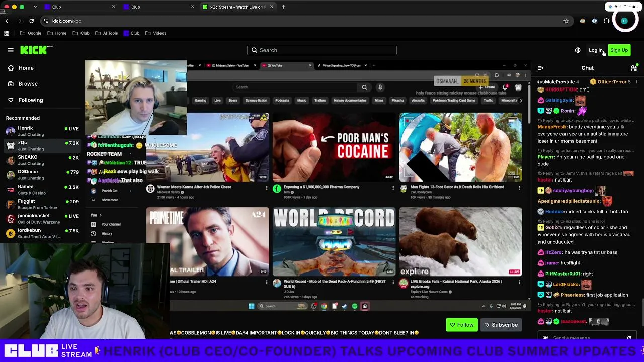Image resolution: width=644 pixels, height=362 pixels.
Task: Go back in the browser
Action: coord(8,21)
